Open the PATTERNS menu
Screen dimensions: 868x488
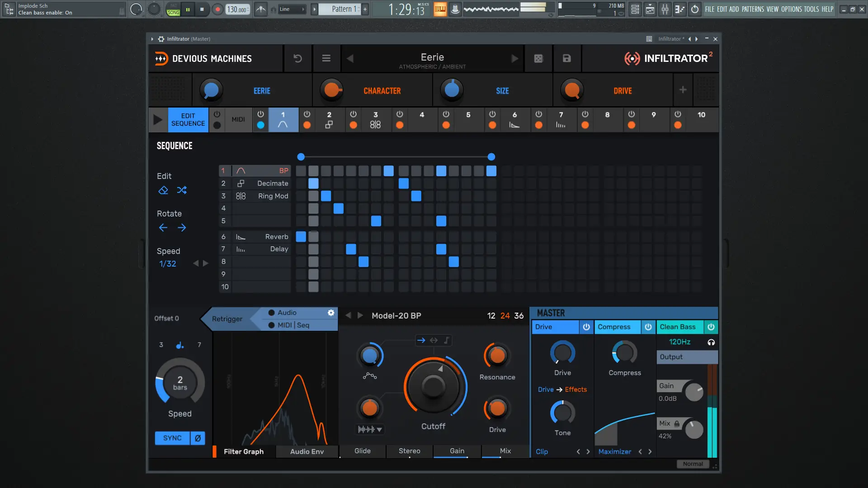[753, 9]
